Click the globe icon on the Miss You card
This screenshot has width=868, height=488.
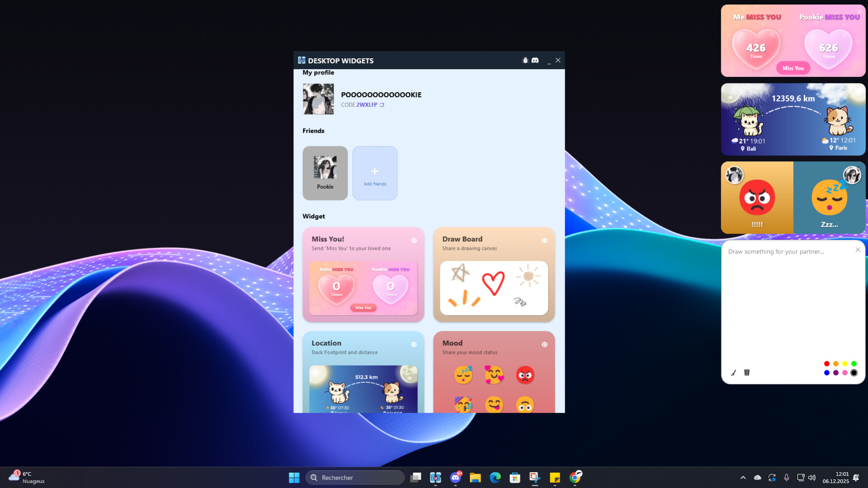click(x=414, y=240)
